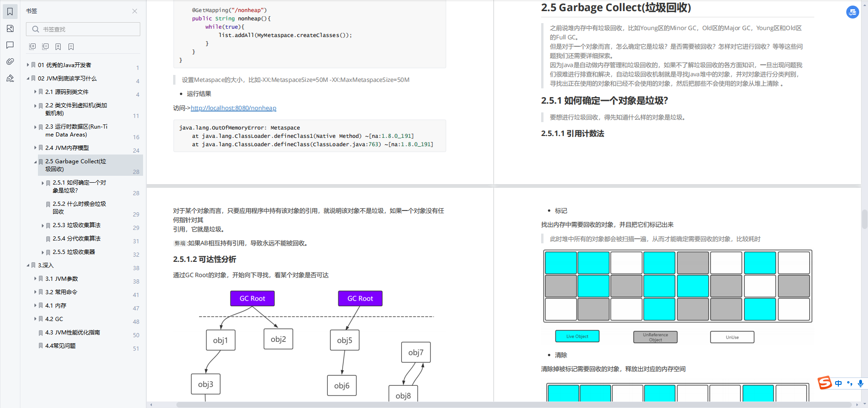Click the horizontal scrollbar at bottom
This screenshot has width=868, height=408.
point(514,405)
